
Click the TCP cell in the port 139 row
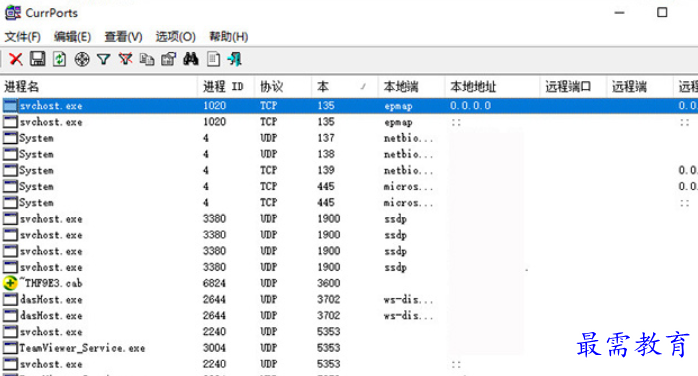268,170
